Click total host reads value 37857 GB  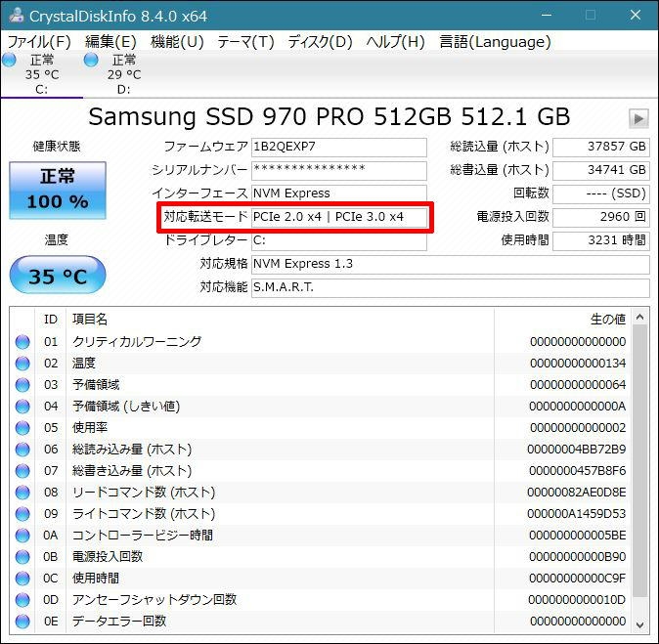(x=601, y=147)
